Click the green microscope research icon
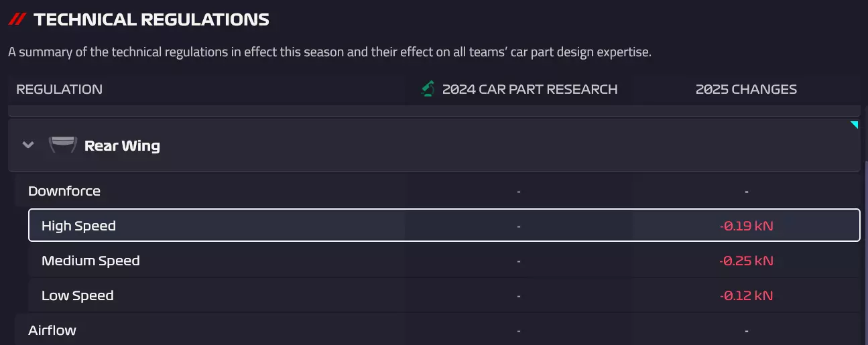 coord(428,89)
